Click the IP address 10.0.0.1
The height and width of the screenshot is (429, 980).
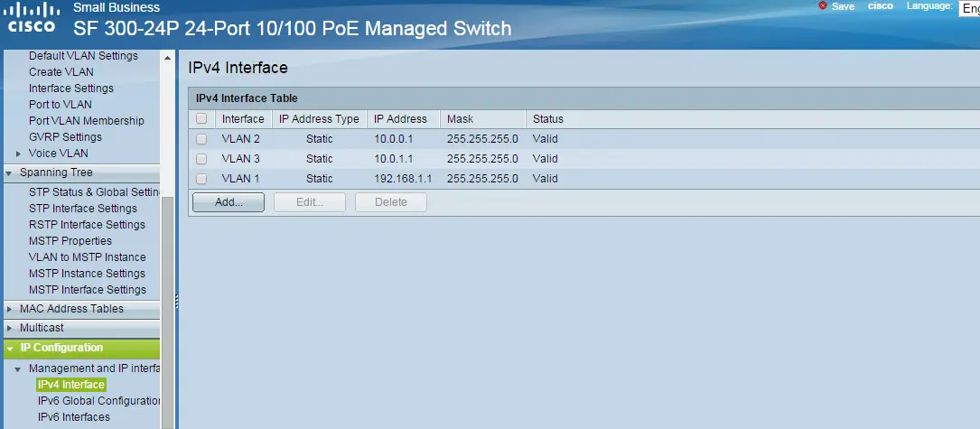pyautogui.click(x=394, y=139)
